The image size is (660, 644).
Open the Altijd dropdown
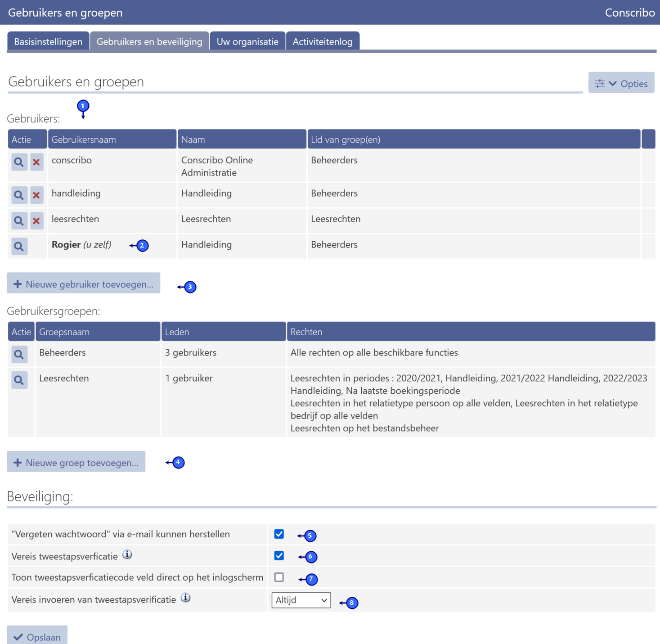click(x=301, y=600)
